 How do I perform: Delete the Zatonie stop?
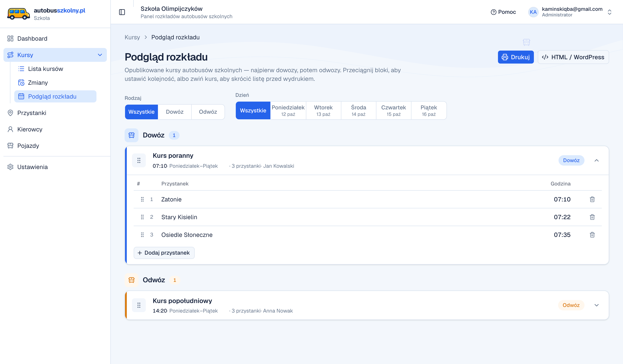[x=592, y=199]
